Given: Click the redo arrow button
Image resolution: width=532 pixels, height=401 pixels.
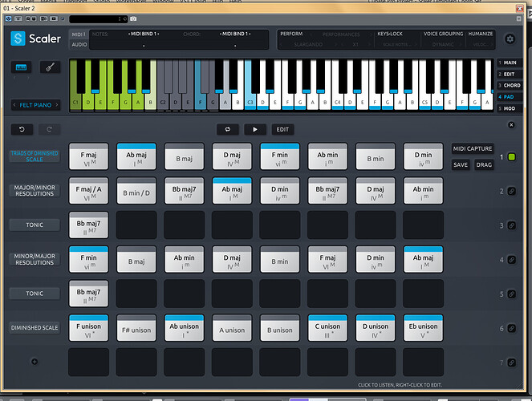Looking at the screenshot, I should [49, 129].
